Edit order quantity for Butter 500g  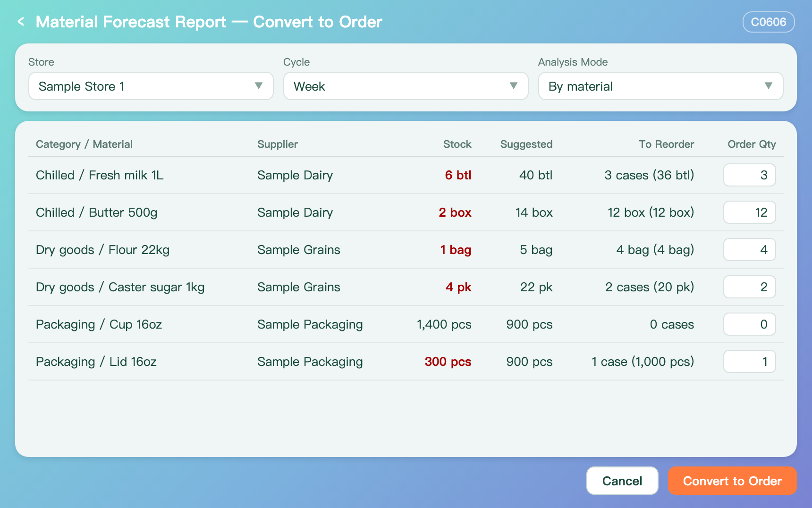750,212
